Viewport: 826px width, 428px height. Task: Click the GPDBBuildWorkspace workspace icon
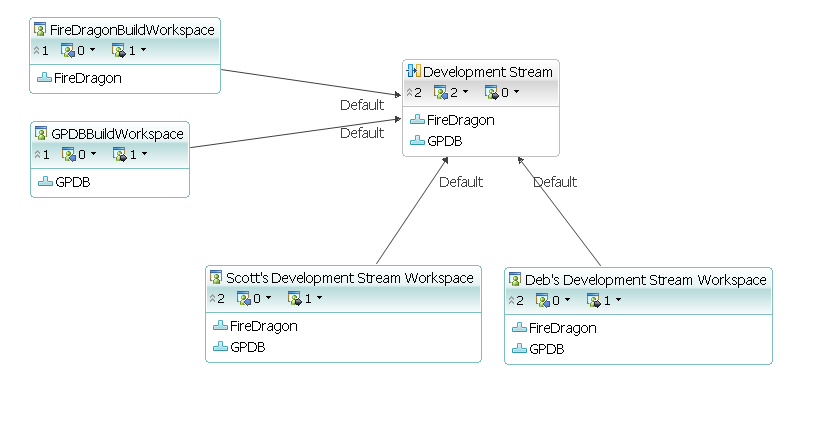[42, 133]
